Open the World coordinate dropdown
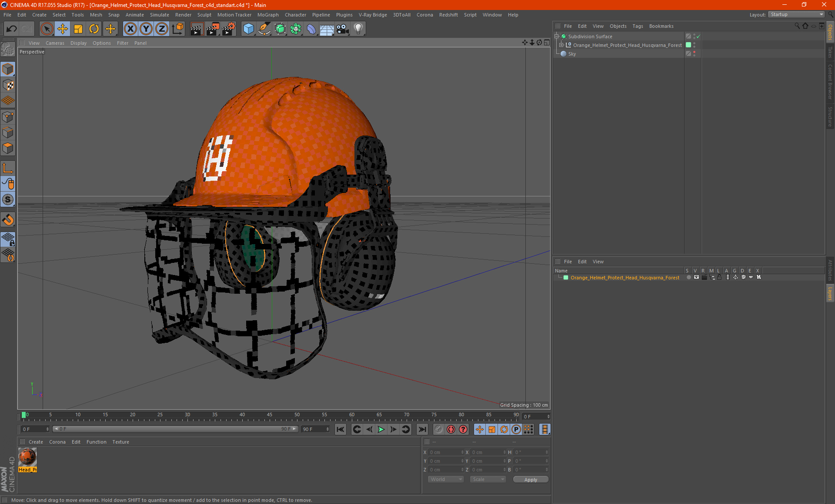Image resolution: width=835 pixels, height=504 pixels. [x=446, y=479]
